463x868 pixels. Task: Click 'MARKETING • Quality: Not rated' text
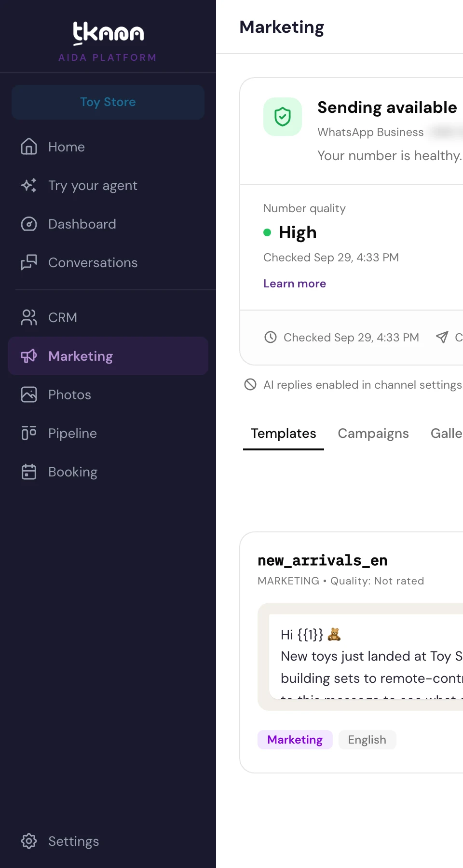341,581
